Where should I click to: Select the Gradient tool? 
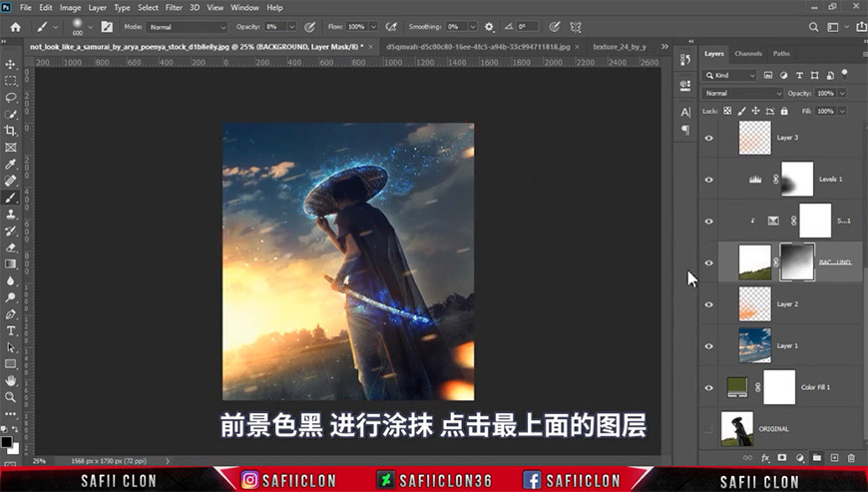pyautogui.click(x=10, y=264)
